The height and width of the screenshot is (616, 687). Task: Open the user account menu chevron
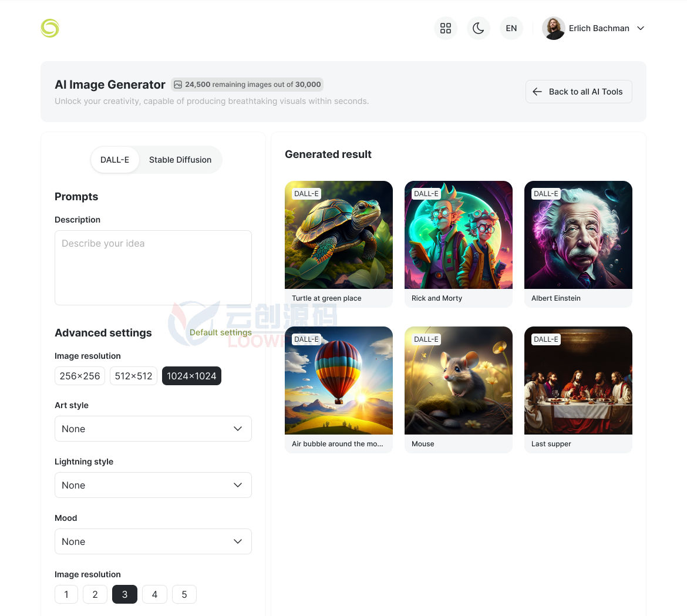click(x=641, y=28)
